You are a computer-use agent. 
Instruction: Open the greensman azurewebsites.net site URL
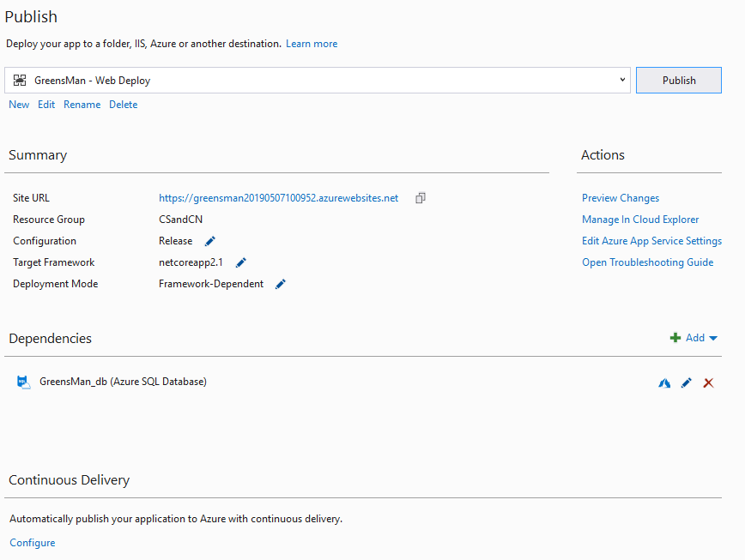(278, 198)
